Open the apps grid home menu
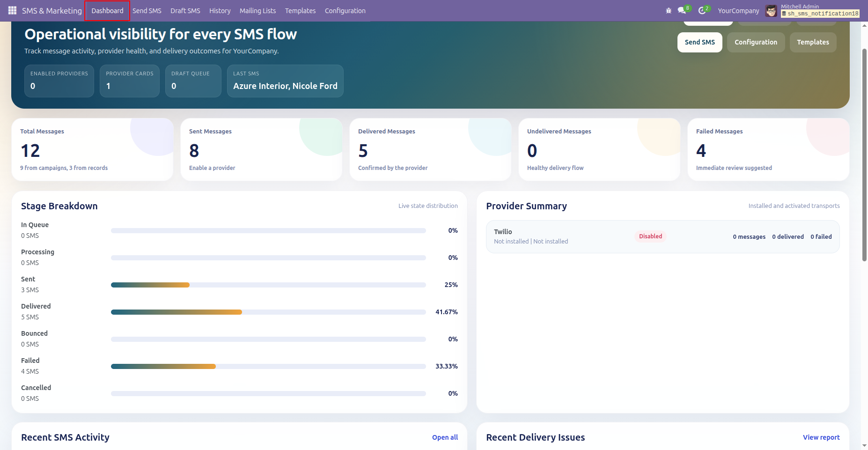The height and width of the screenshot is (450, 868). click(x=12, y=10)
